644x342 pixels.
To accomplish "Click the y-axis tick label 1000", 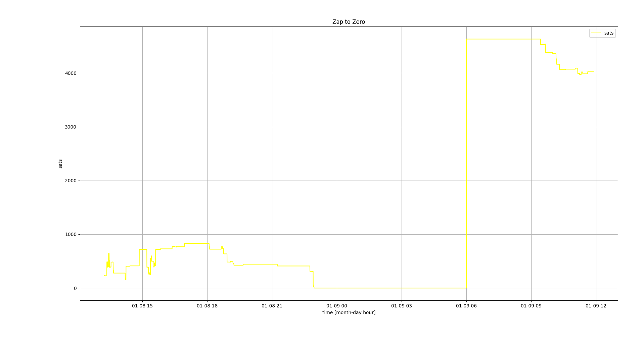I will pos(71,234).
